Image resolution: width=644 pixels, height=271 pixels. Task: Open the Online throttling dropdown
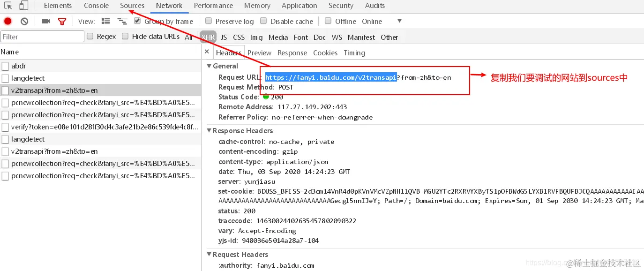(382, 21)
